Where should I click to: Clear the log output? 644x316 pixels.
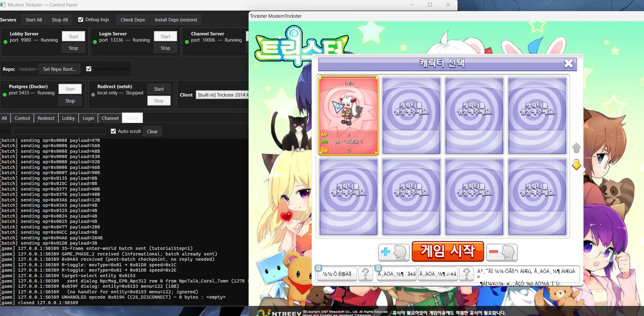(152, 131)
